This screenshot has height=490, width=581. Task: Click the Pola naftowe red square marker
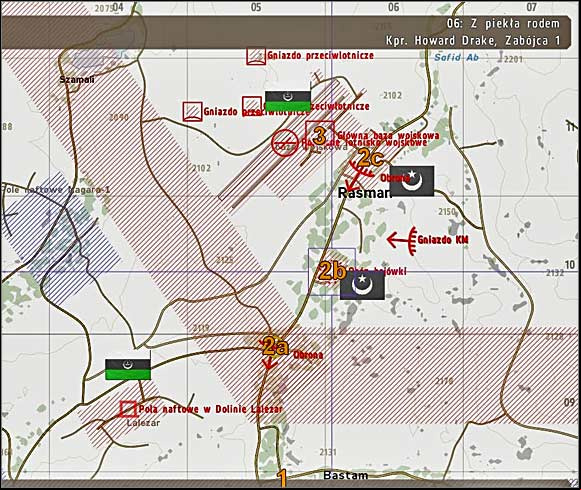click(x=129, y=409)
